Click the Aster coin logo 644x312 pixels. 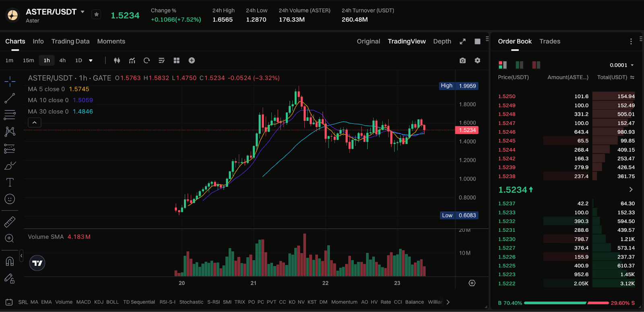(x=13, y=15)
